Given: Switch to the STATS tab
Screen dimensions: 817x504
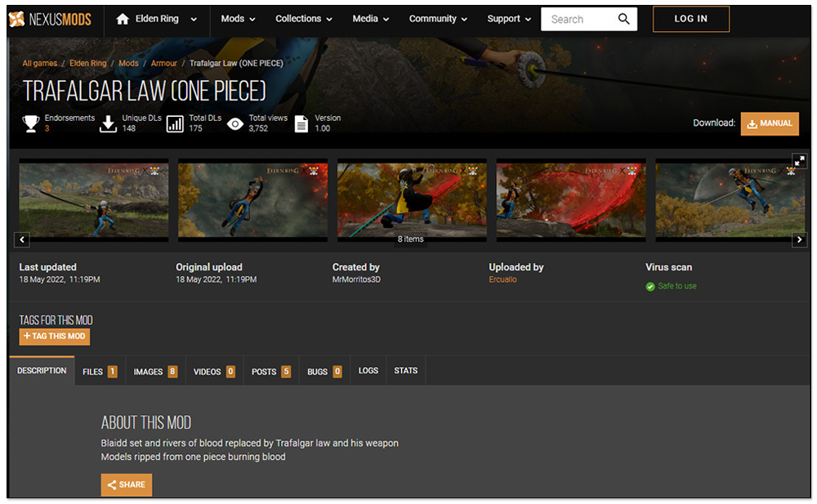Looking at the screenshot, I should pos(405,371).
